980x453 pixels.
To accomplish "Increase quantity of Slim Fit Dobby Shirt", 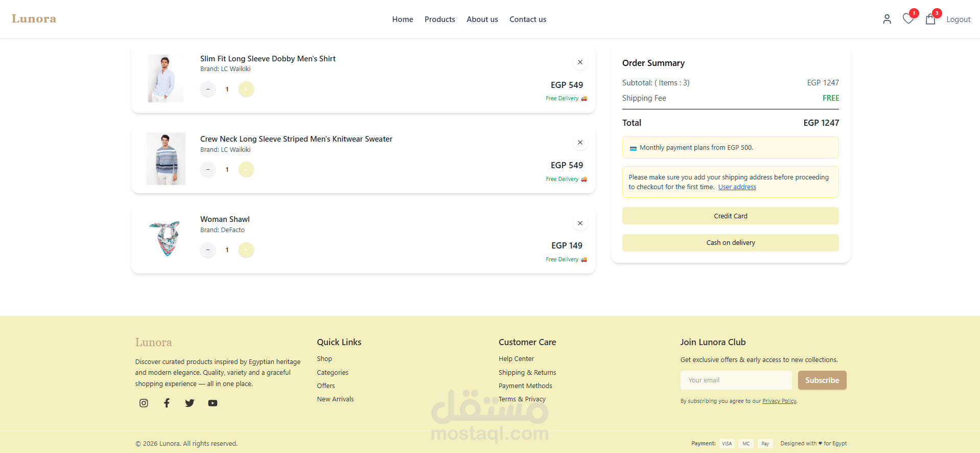I will (246, 89).
